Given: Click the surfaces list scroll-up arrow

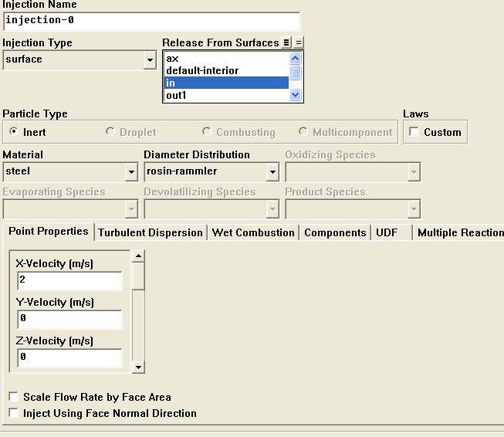Looking at the screenshot, I should pos(295,58).
